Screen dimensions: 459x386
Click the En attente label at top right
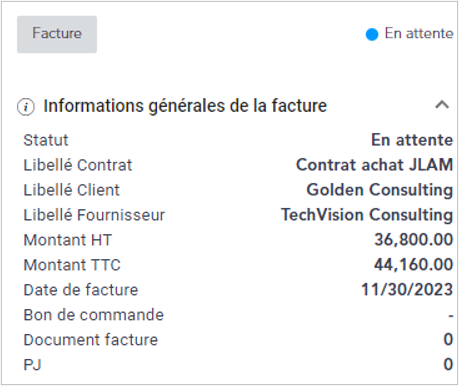419,34
